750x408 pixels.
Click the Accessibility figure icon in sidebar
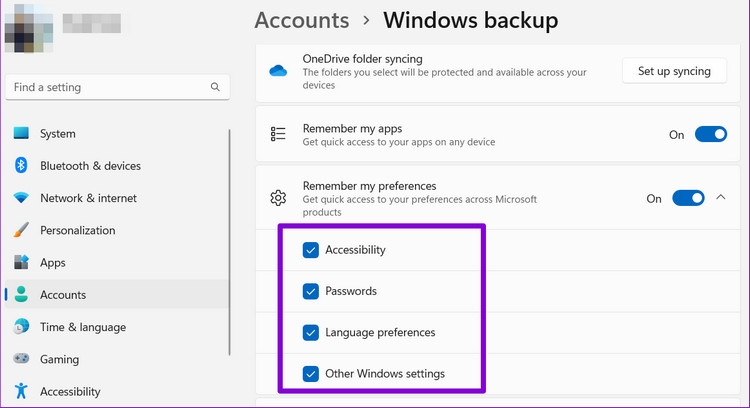pos(21,391)
